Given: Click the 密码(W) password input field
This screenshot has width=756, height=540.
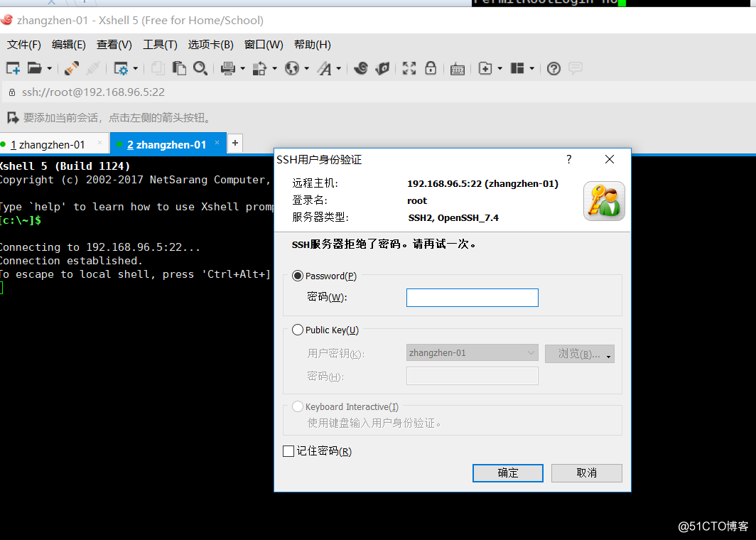Looking at the screenshot, I should click(472, 298).
